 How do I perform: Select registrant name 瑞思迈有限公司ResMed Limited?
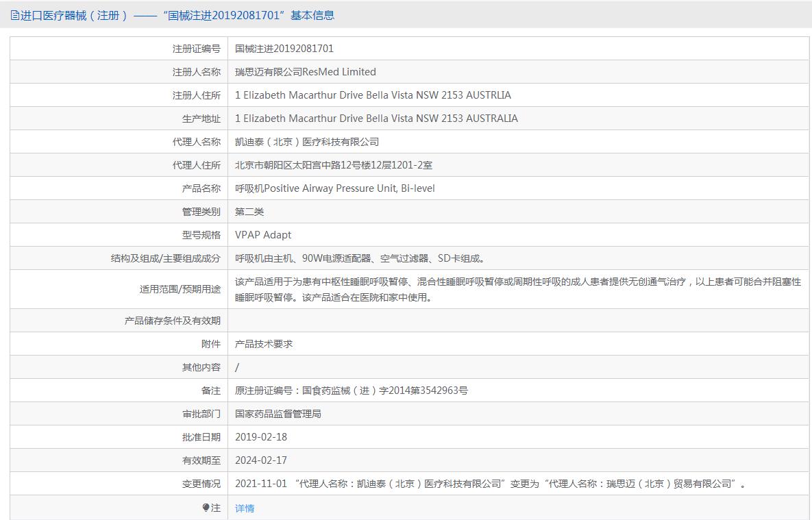tap(306, 72)
